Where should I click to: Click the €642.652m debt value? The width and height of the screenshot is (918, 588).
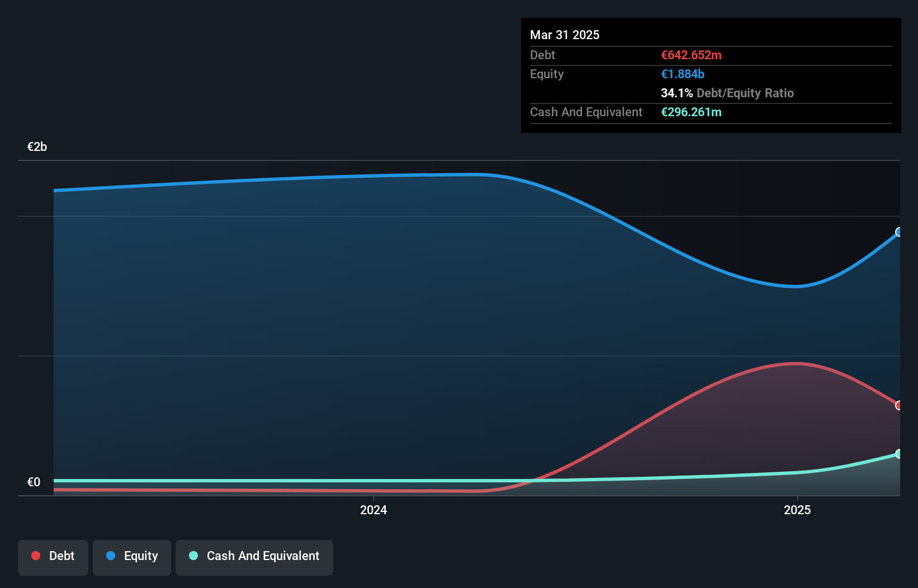point(691,55)
